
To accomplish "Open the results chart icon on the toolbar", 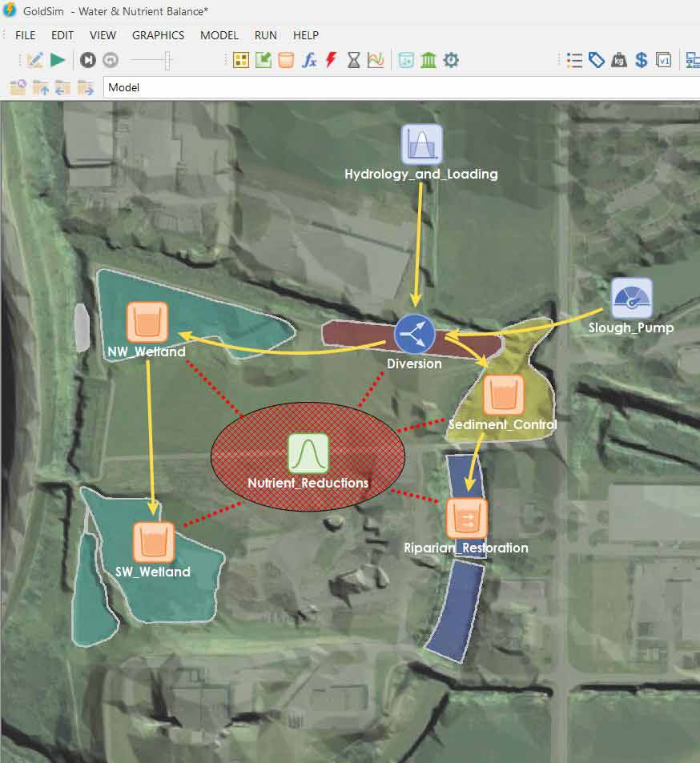I will point(376,59).
